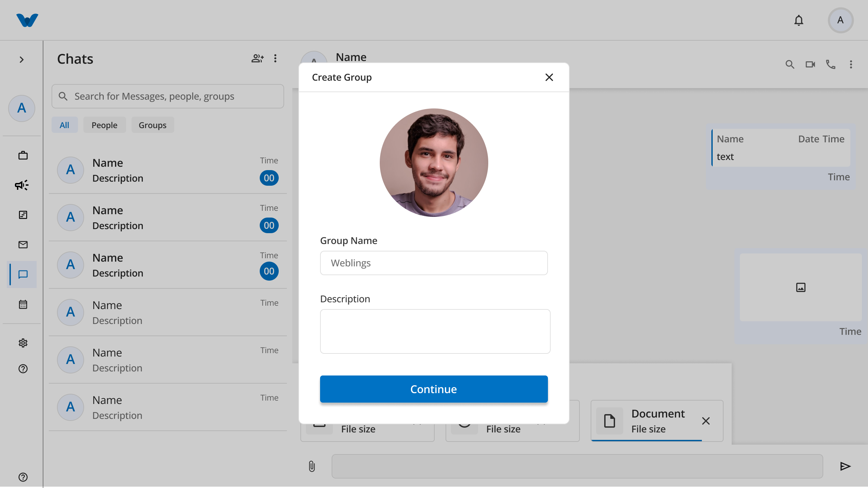Open the mail icon in sidebar
Image resolution: width=868 pixels, height=488 pixels.
(23, 245)
